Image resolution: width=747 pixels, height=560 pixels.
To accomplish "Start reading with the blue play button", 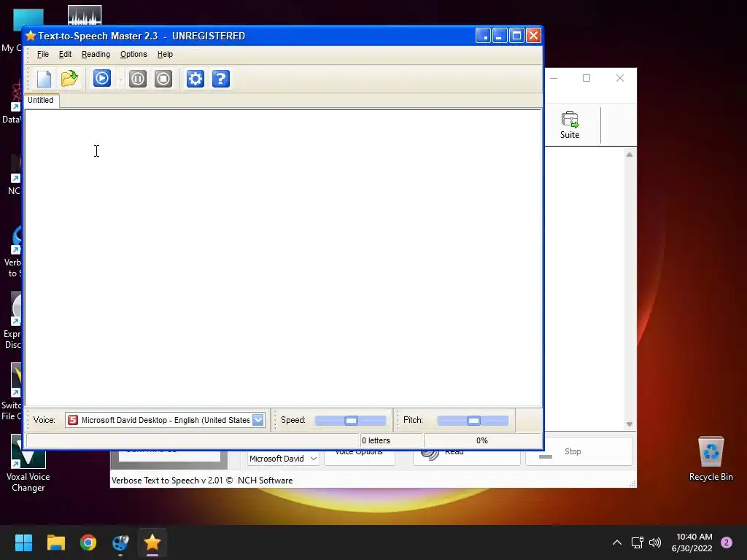I will pyautogui.click(x=102, y=79).
